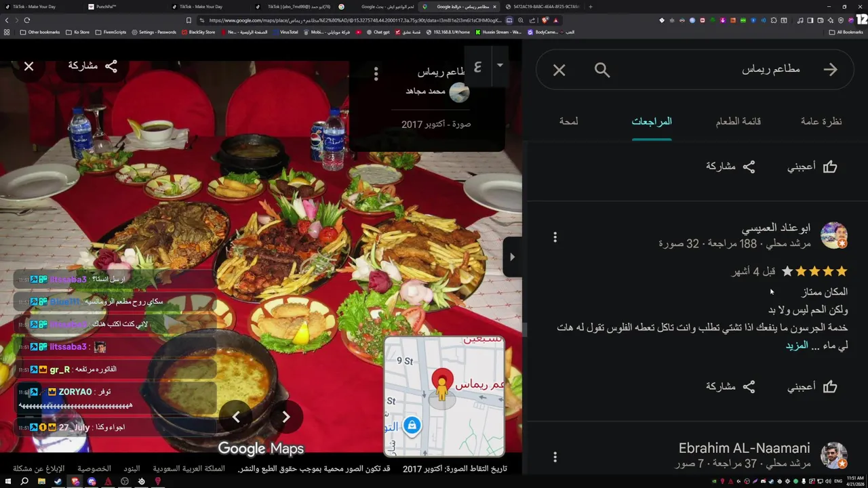Click the magnifier search icon
The width and height of the screenshot is (868, 488).
tap(601, 70)
